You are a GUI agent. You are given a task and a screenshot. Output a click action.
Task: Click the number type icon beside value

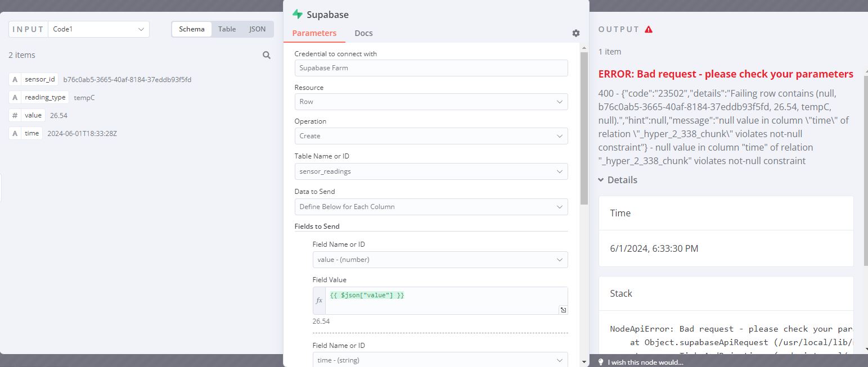point(15,115)
